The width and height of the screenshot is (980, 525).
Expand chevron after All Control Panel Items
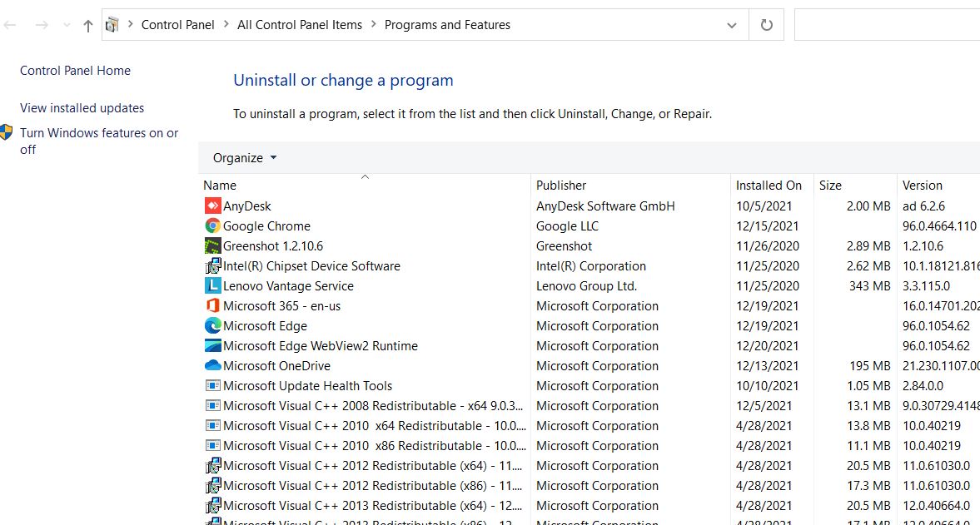[x=373, y=24]
